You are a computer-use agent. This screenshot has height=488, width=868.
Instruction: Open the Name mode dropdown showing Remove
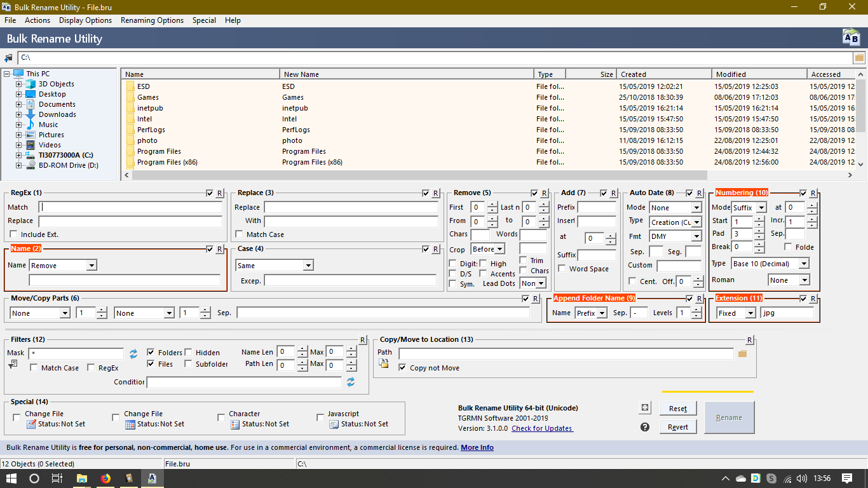(x=63, y=266)
